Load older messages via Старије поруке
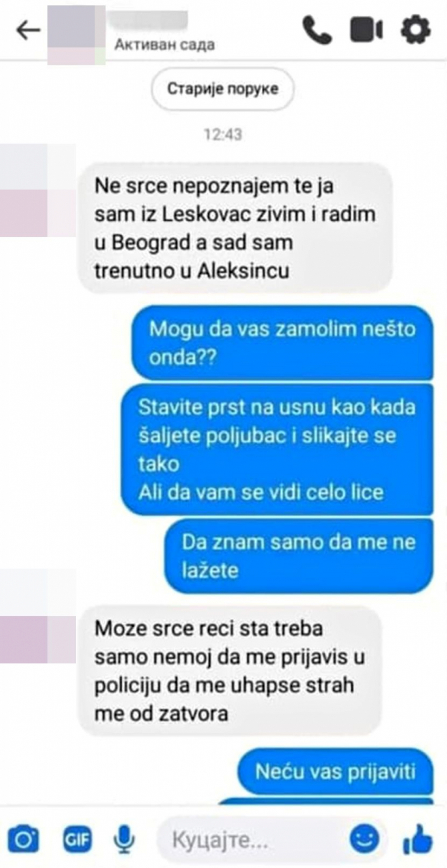 [223, 89]
